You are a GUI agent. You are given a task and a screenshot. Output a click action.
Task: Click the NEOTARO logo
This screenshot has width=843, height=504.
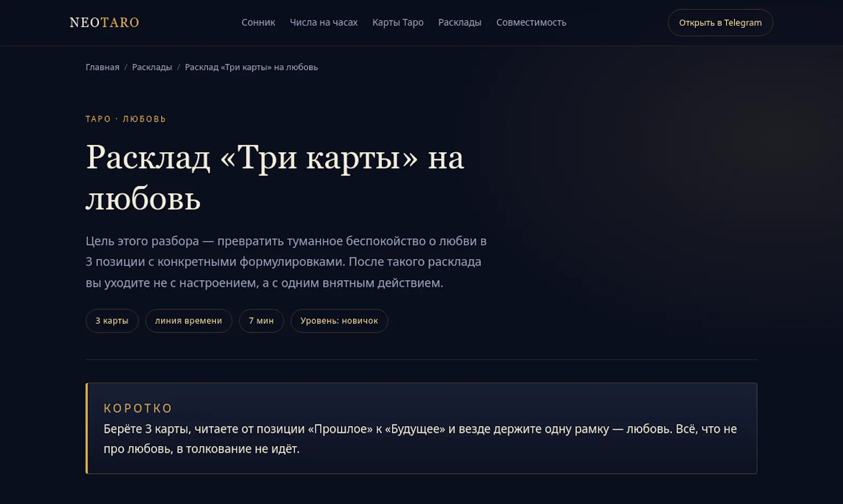point(104,23)
